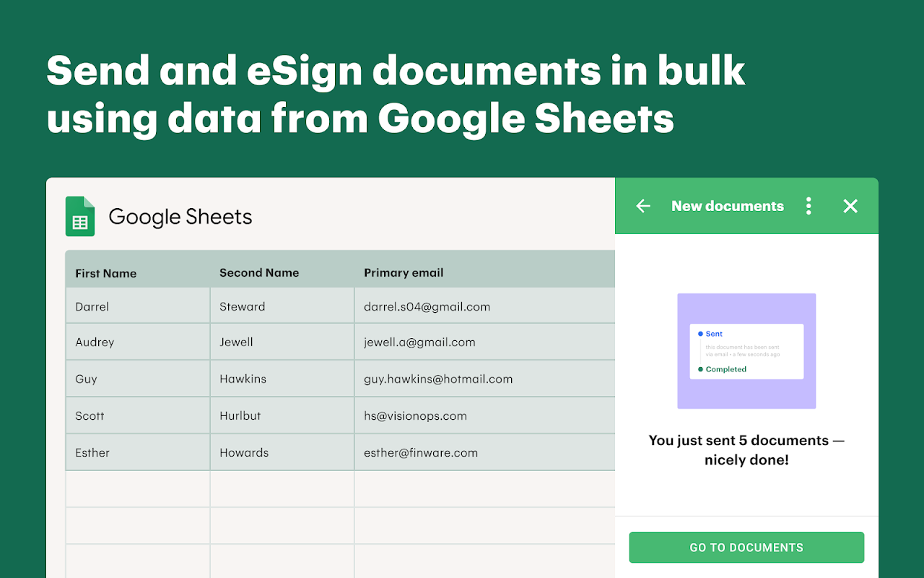
Task: Click the cell containing Howards
Action: point(282,453)
